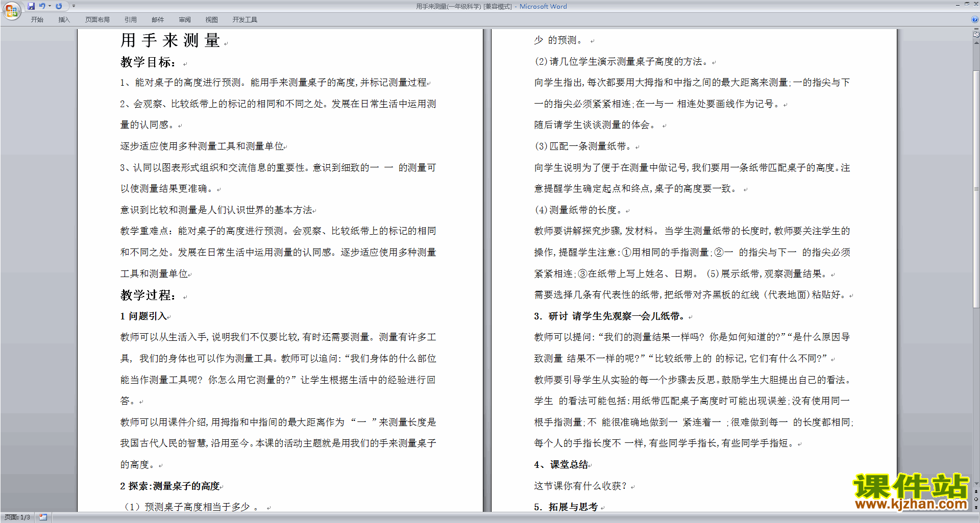Open Microsoft Word help
This screenshot has height=523, width=980.
(x=975, y=19)
